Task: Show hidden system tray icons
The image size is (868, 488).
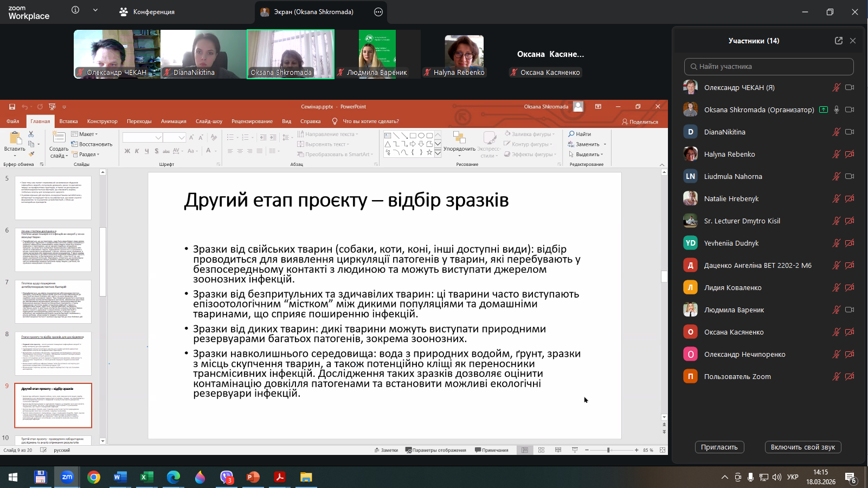Action: pos(724,477)
